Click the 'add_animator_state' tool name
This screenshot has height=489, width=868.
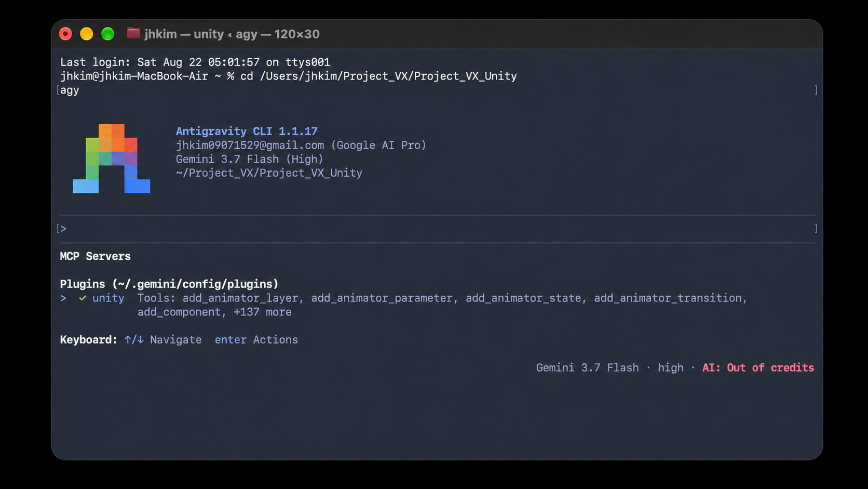pos(523,298)
